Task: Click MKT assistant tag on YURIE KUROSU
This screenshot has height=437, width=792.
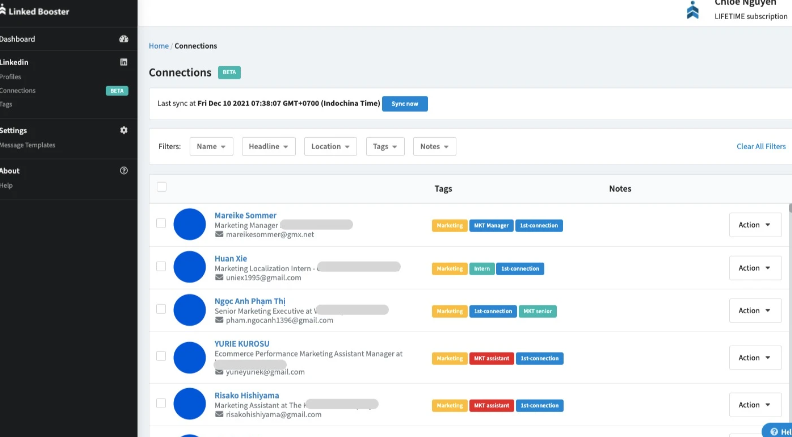Action: [x=491, y=358]
